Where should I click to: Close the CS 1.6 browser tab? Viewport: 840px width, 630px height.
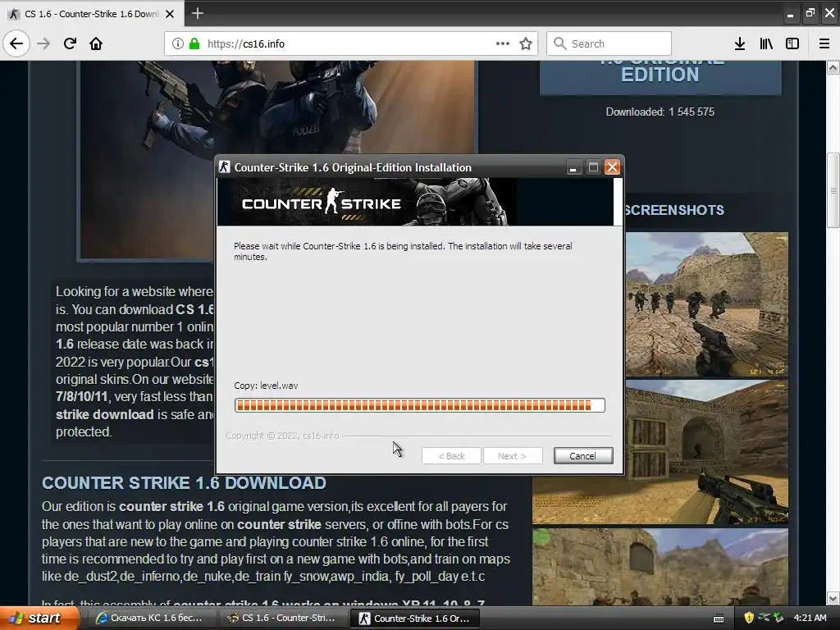pos(170,14)
